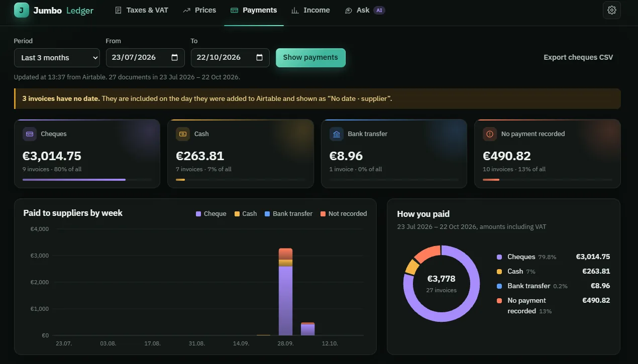
Task: Click the 23.07. week label on the chart axis
Action: click(64, 343)
